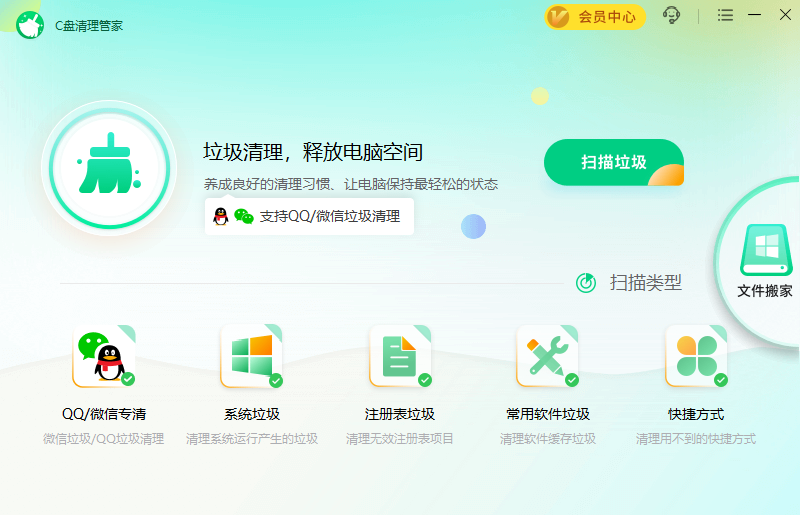Click 支持QQ/微信垃圾清理 label
Viewport: 800px width, 515px height.
(309, 216)
